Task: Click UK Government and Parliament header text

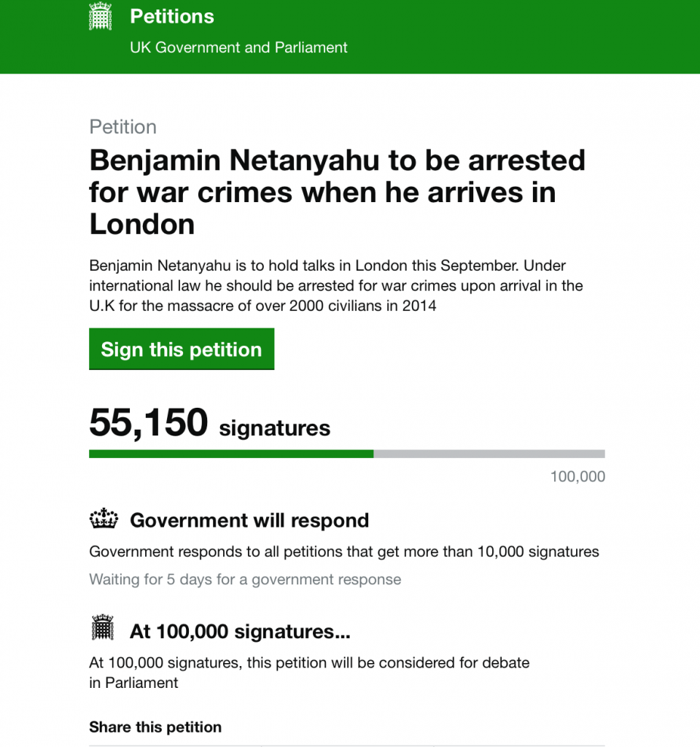Action: [238, 47]
